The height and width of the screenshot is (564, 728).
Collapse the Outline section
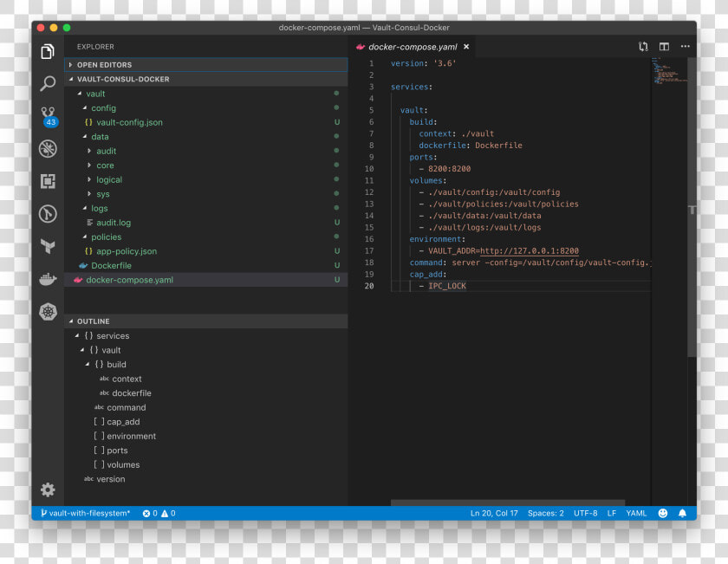[x=205, y=321]
